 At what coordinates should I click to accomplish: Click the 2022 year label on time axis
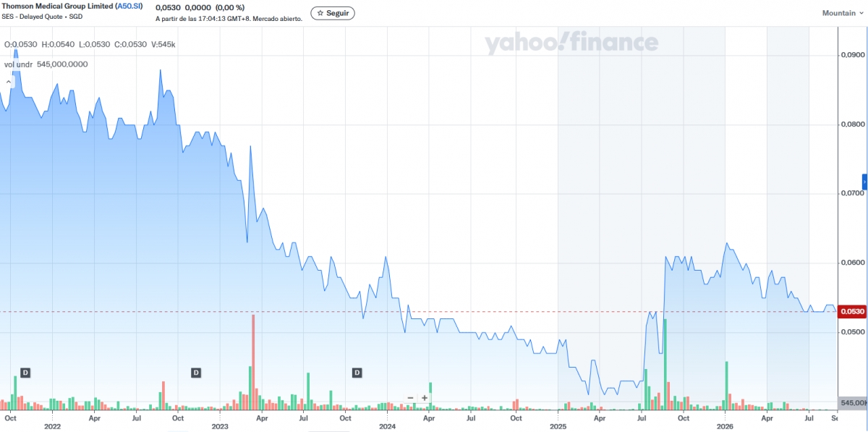(x=52, y=426)
